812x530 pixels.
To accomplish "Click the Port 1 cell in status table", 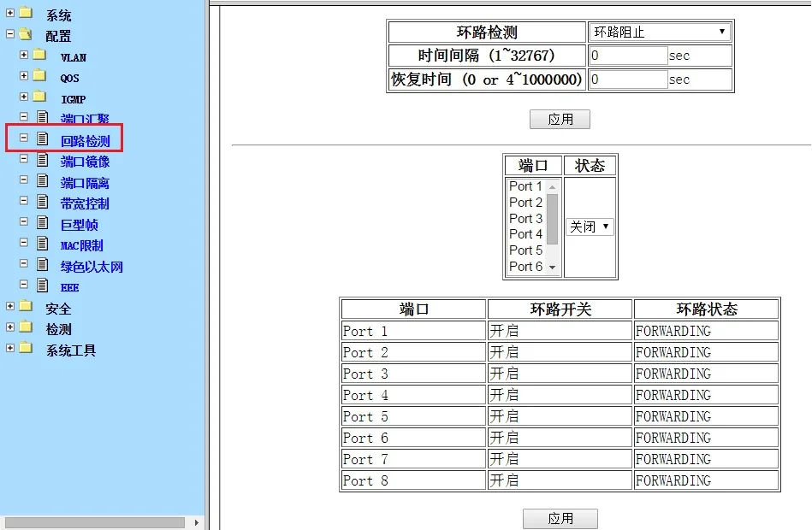I will (413, 331).
